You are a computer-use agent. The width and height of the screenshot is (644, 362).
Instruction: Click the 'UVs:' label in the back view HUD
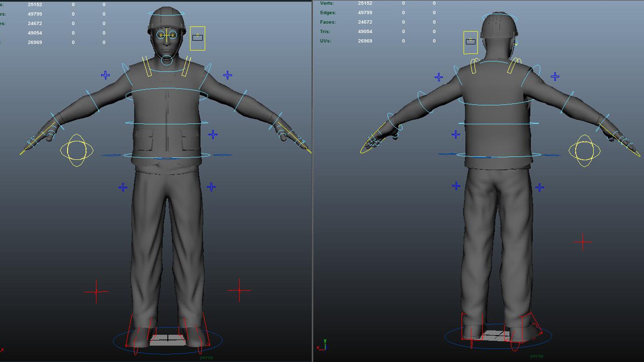point(325,41)
